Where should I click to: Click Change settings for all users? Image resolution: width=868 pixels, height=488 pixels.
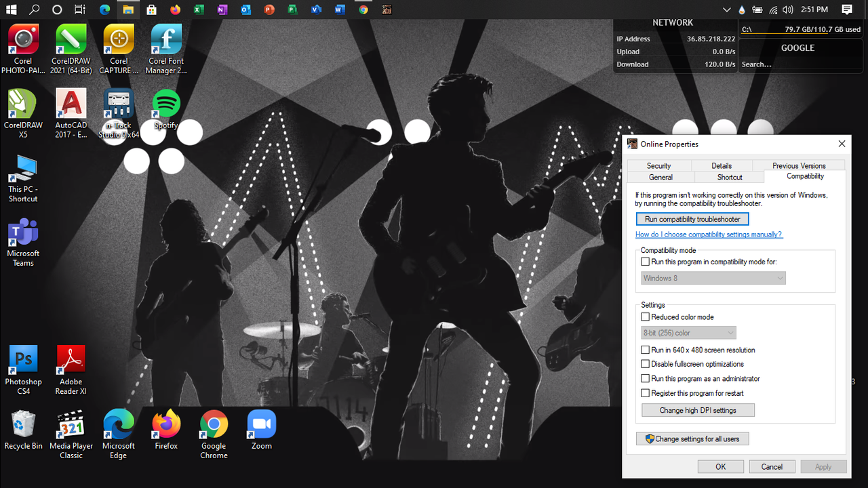click(x=692, y=439)
